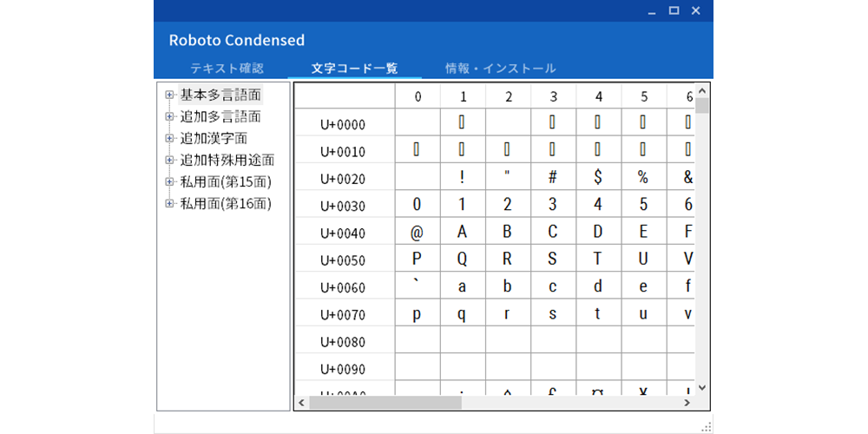Image resolution: width=868 pixels, height=434 pixels.
Task: Click the U+0060 row header
Action: click(345, 286)
